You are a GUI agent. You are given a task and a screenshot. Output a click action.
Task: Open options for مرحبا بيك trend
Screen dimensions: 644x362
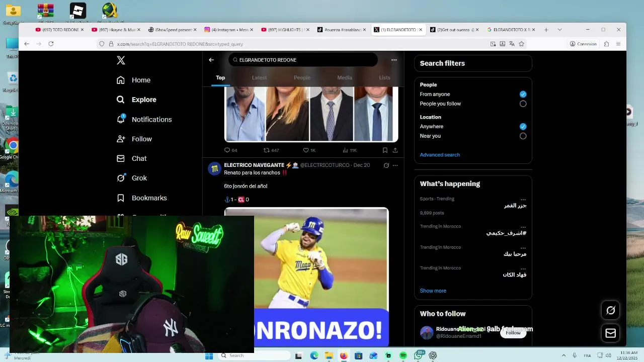(523, 247)
